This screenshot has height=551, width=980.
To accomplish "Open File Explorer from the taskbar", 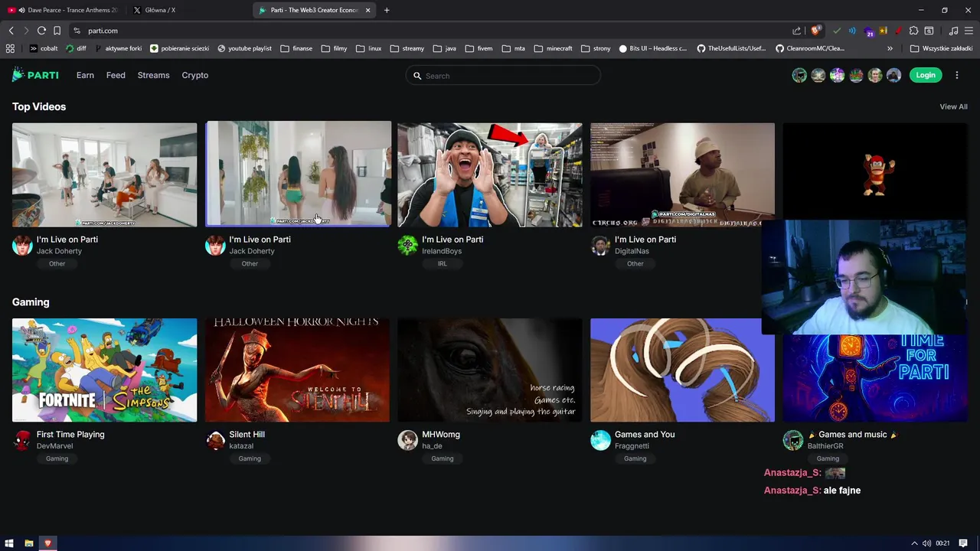I will click(x=29, y=543).
